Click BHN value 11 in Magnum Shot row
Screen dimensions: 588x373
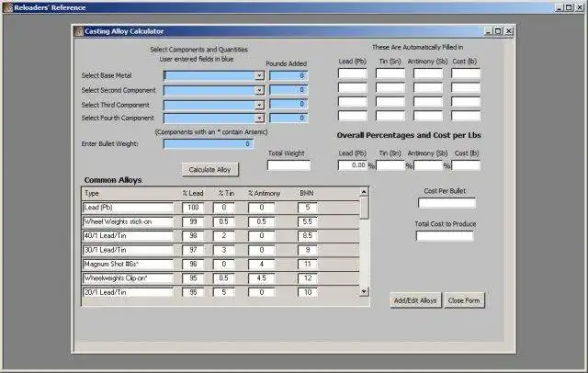coord(307,265)
